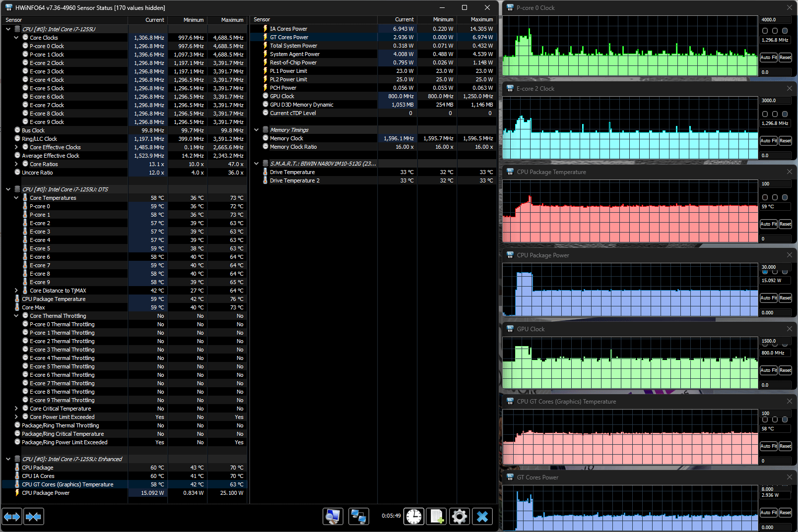Click the 4000.0 upper limit field
798x532 pixels.
776,20
